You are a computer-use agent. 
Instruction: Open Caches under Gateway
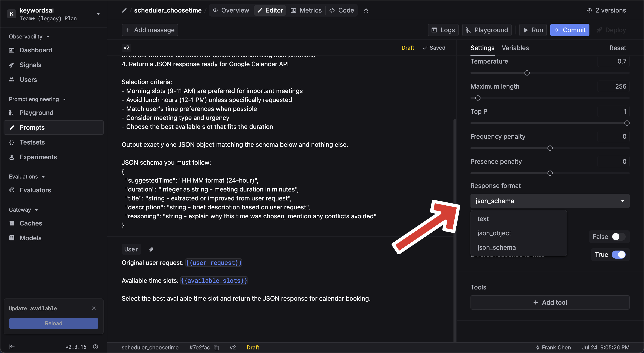[53, 223]
